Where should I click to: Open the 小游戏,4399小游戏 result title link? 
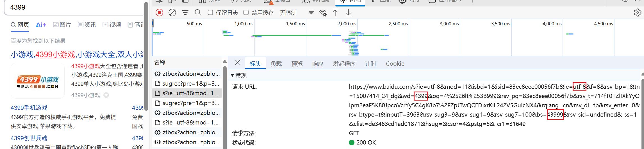77,54
